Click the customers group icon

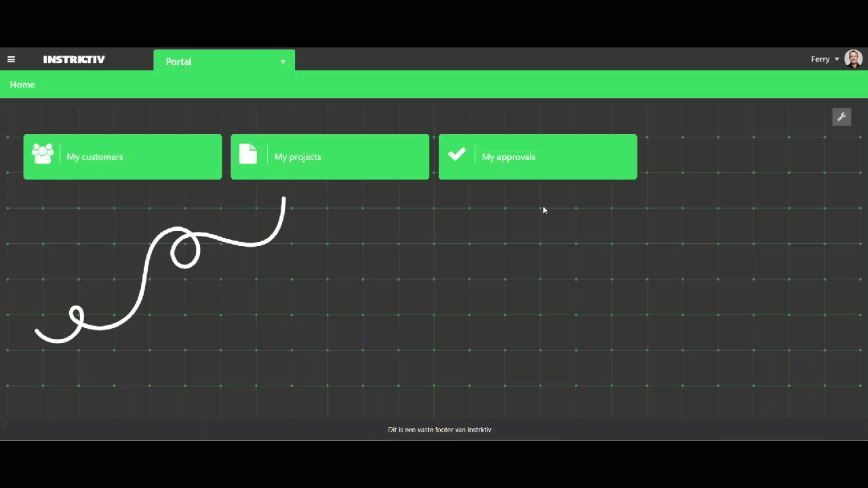[43, 154]
